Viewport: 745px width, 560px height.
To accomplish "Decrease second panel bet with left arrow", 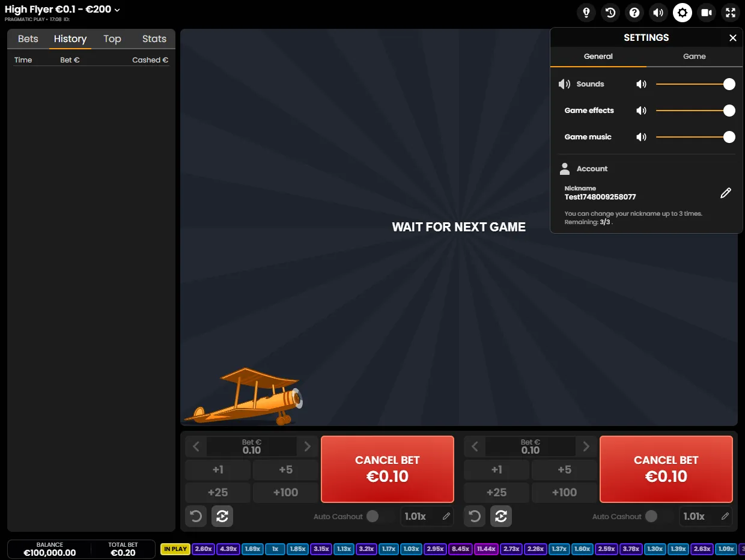I will coord(475,446).
